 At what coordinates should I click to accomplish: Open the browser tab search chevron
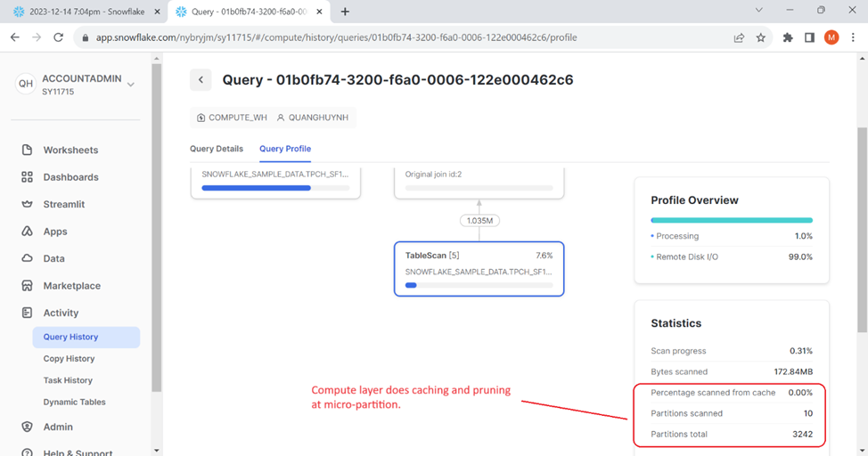(x=758, y=11)
